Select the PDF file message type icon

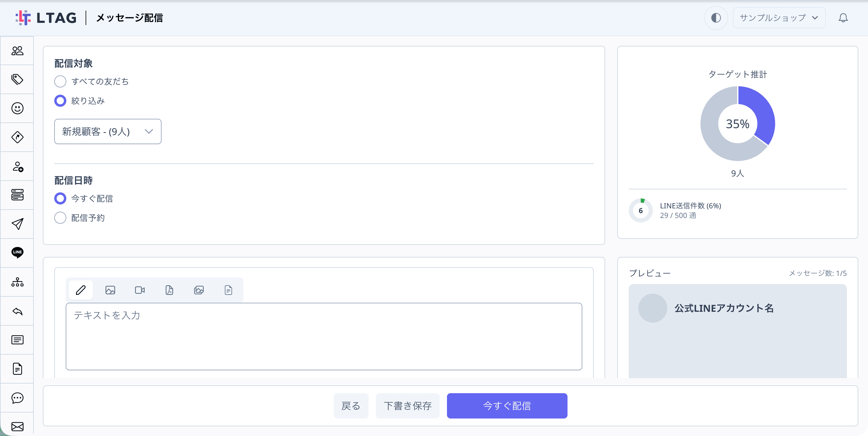click(169, 290)
